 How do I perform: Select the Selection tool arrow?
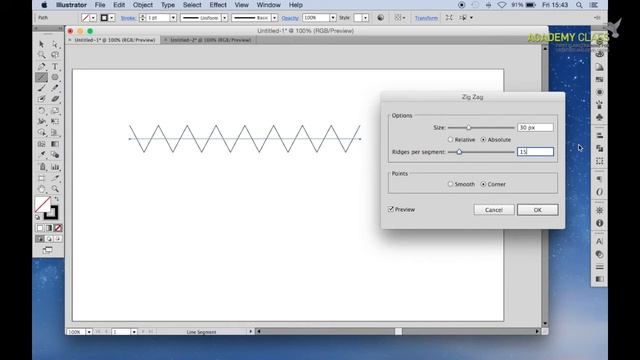click(x=41, y=44)
